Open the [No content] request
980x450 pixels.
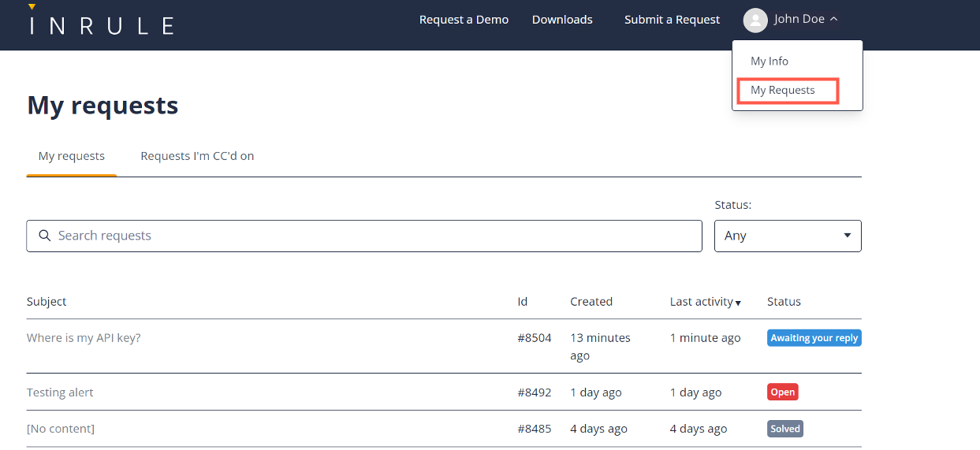[61, 429]
